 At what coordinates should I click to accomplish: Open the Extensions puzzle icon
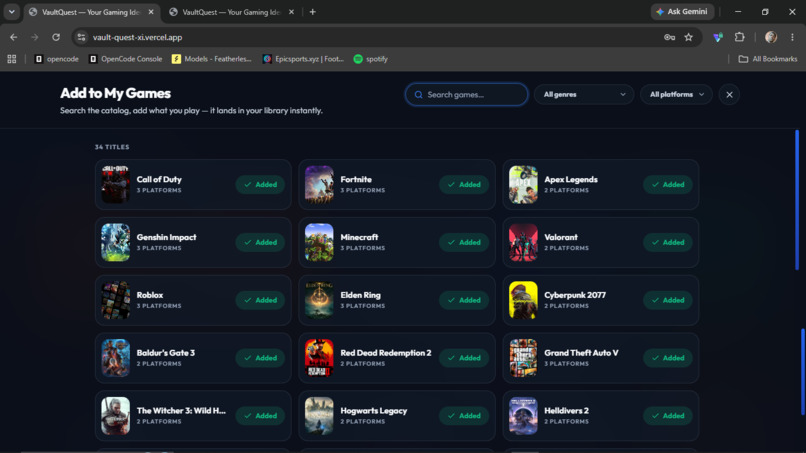[x=740, y=37]
